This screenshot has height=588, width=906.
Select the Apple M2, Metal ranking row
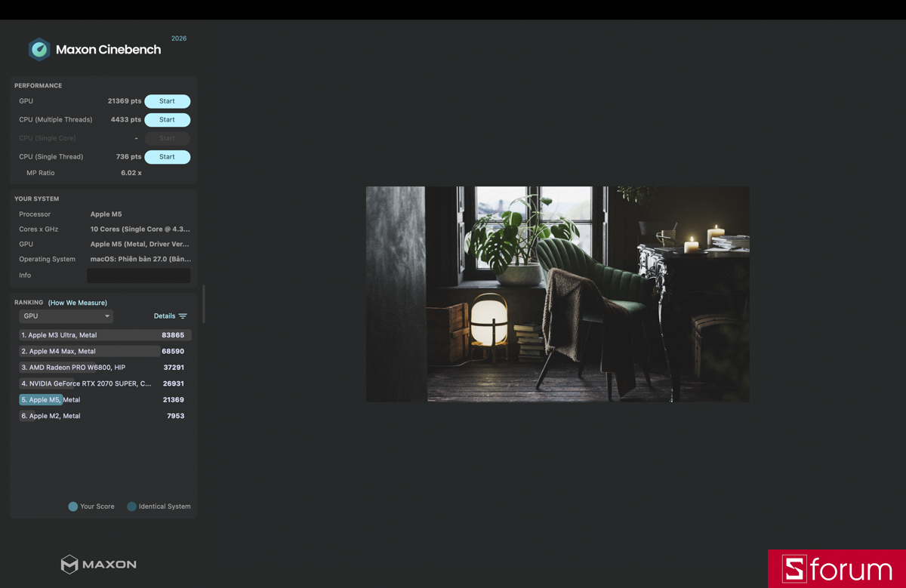click(105, 416)
